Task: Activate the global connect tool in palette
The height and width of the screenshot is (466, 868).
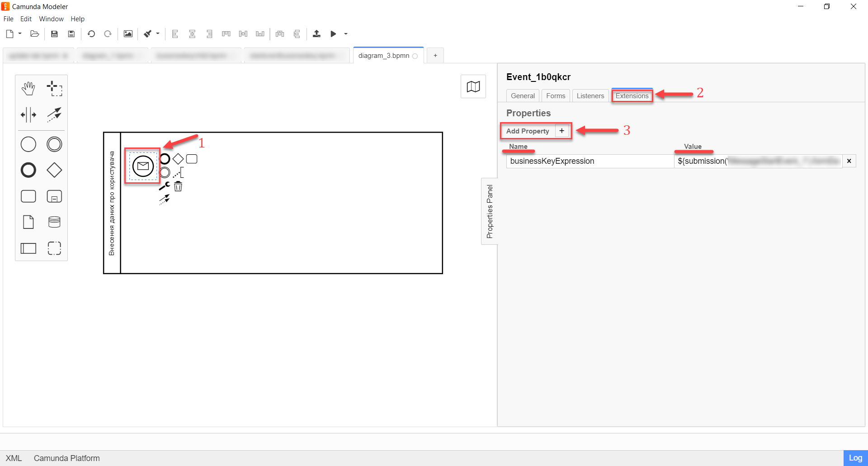Action: [54, 114]
